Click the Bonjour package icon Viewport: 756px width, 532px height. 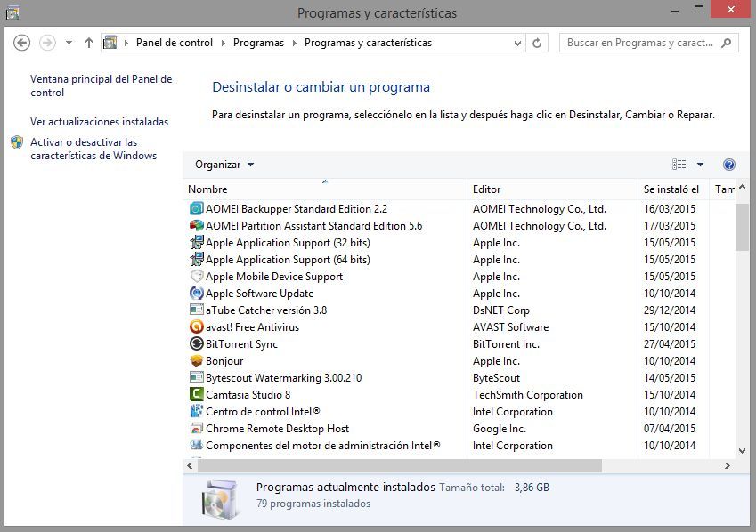196,360
